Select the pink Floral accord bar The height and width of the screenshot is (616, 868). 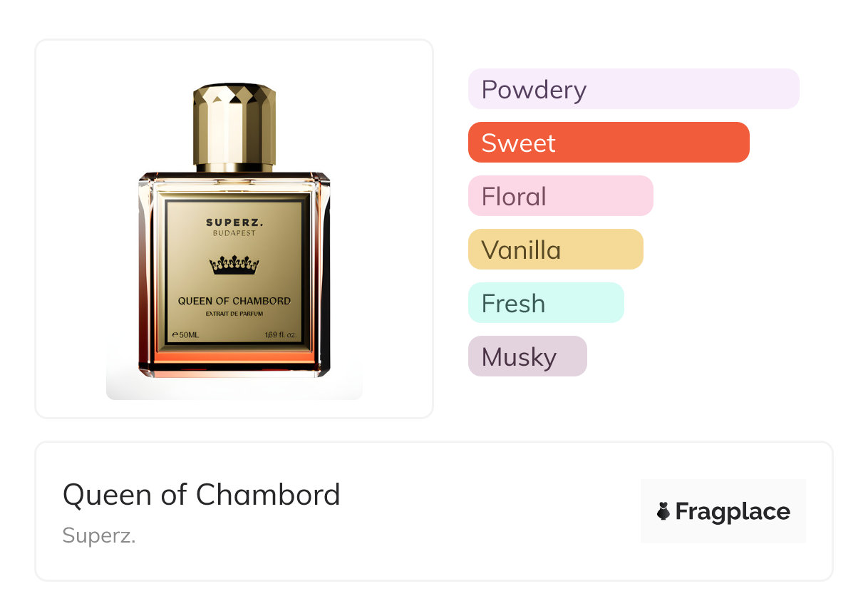560,196
